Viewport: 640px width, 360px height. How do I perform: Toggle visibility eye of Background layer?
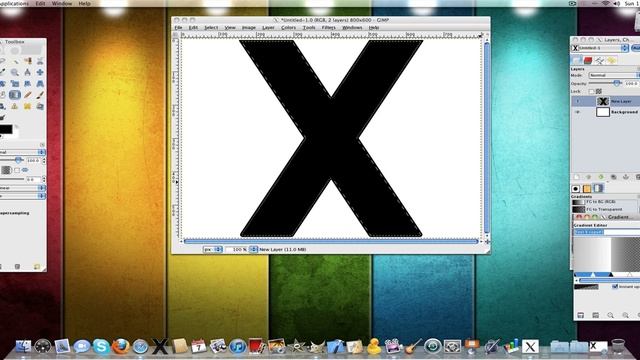coord(578,112)
